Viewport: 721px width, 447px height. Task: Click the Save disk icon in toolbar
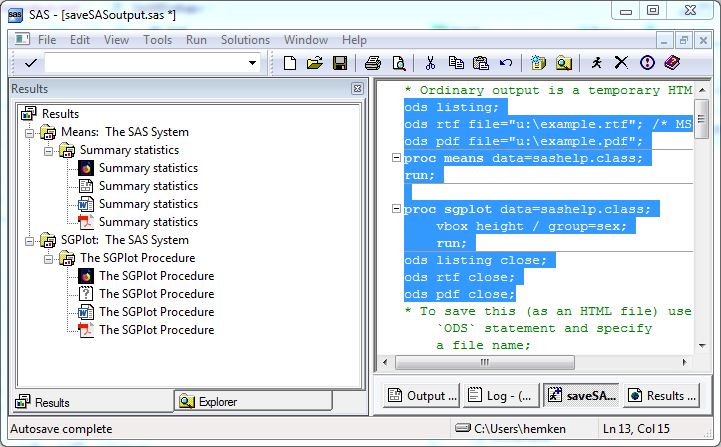click(340, 63)
